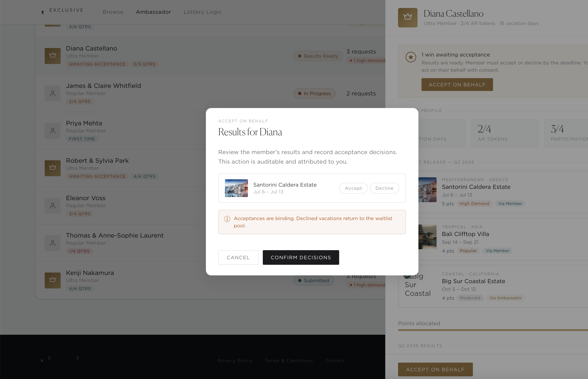
Task: Click the large crown icon in detail panel header
Action: point(408,17)
